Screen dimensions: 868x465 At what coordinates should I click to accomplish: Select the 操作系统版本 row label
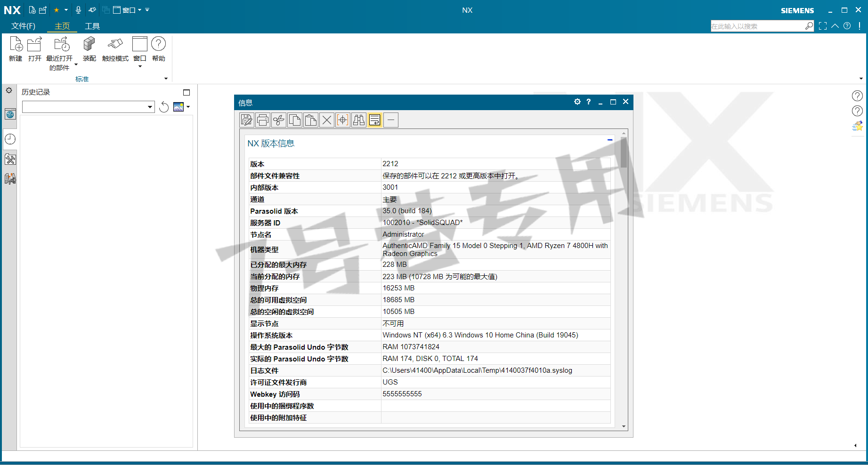click(271, 335)
